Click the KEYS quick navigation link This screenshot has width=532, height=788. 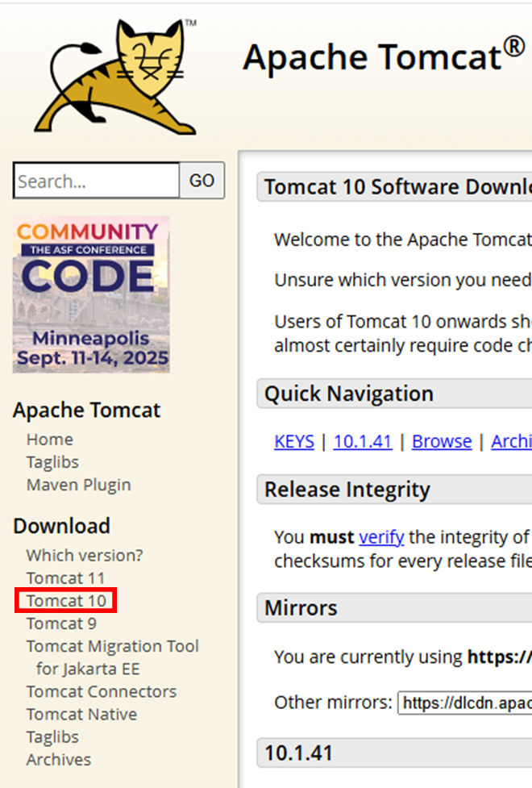pyautogui.click(x=294, y=442)
